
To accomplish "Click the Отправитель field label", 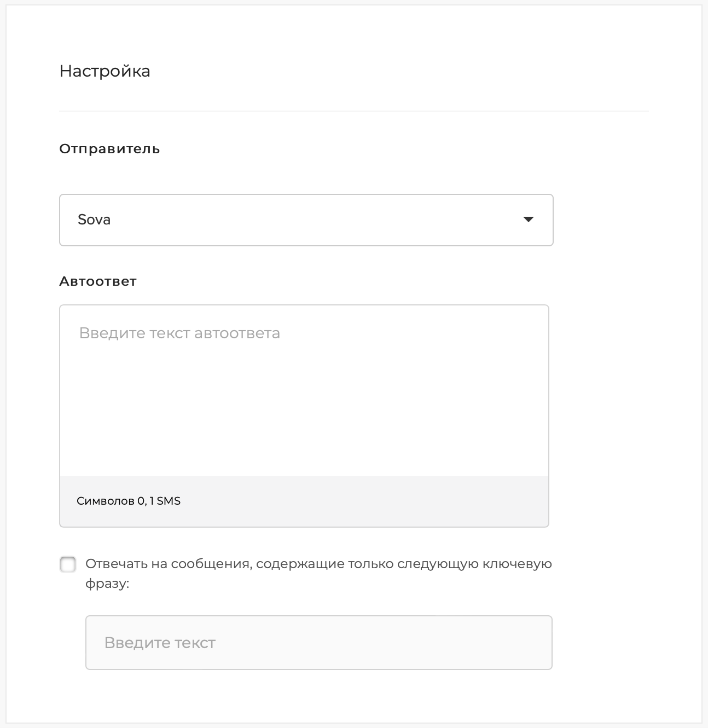I will tap(109, 149).
